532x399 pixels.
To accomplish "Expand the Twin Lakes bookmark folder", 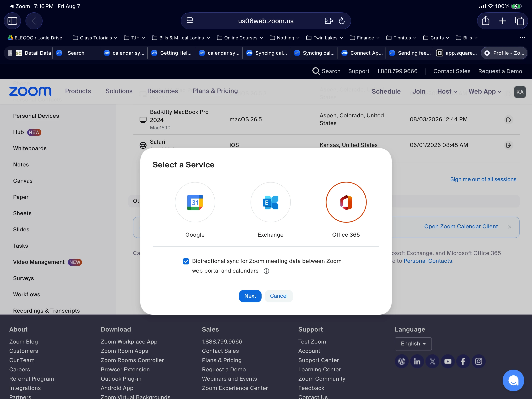I will [325, 38].
